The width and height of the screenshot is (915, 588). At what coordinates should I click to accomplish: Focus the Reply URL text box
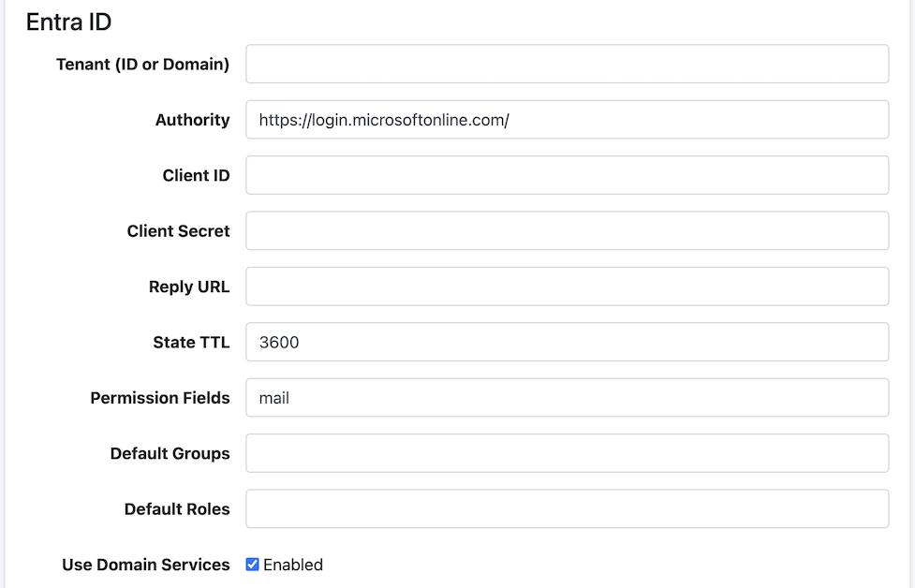pos(568,287)
